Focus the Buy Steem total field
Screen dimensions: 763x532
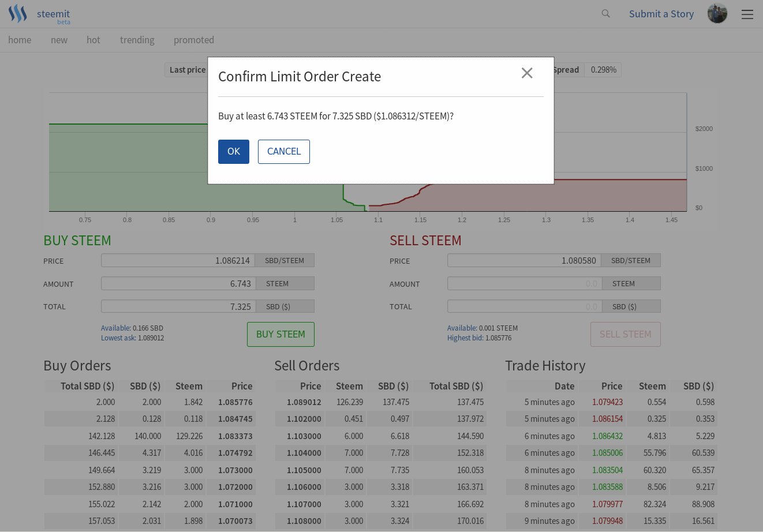(x=179, y=306)
